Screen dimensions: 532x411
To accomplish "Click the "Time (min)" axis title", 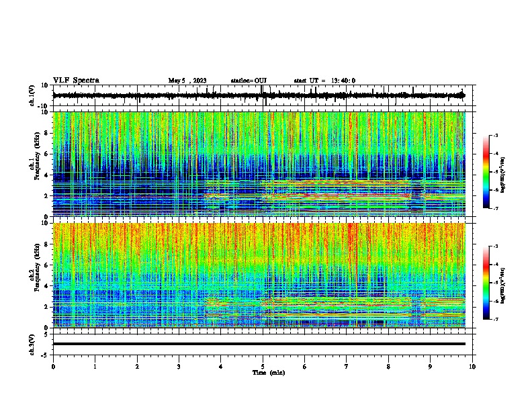I will click(269, 373).
